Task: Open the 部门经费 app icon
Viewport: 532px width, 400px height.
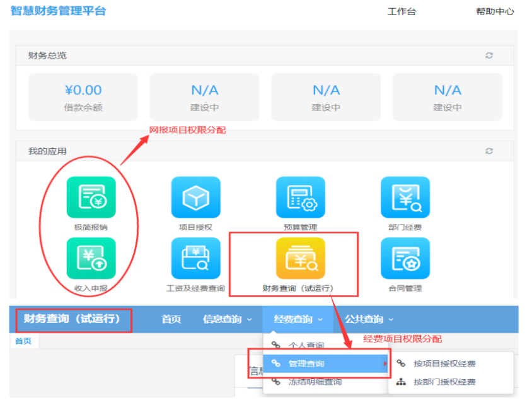Action: coord(405,197)
